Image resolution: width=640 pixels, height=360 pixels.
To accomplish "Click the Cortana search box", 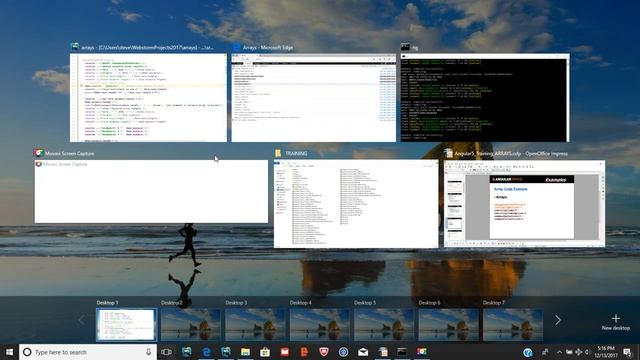I will pos(88,352).
